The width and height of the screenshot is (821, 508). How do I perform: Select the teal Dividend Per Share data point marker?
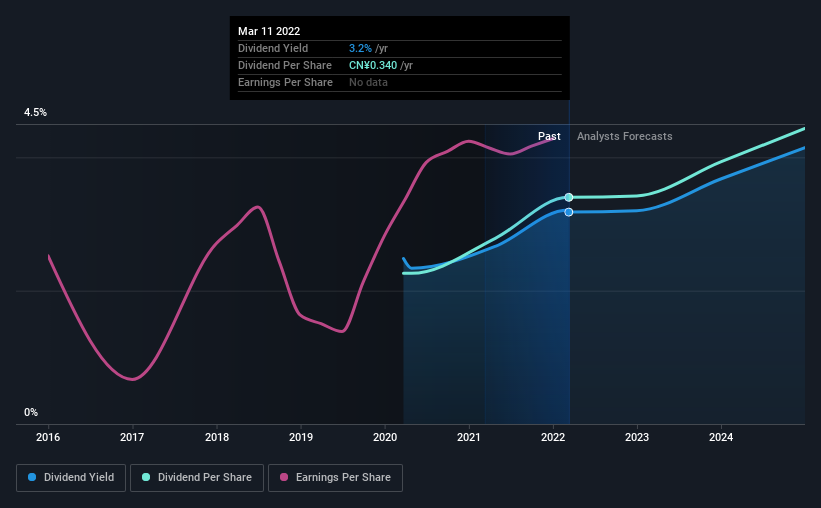tap(569, 197)
